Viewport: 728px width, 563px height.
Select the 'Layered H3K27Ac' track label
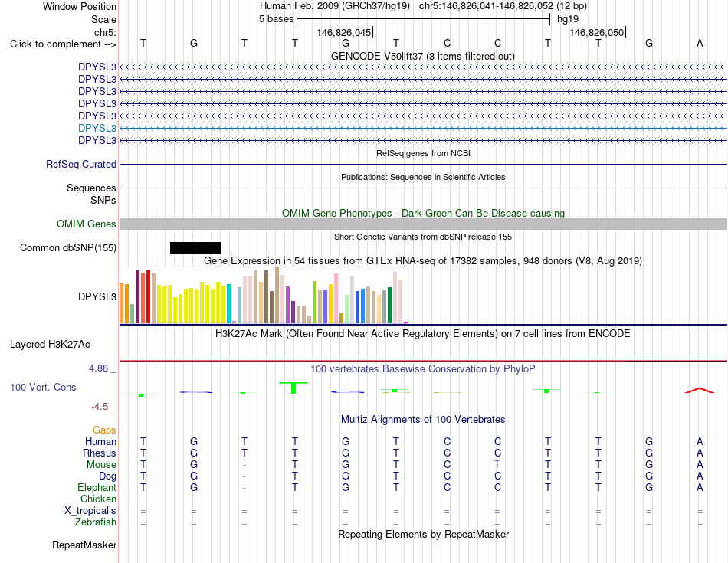point(50,345)
